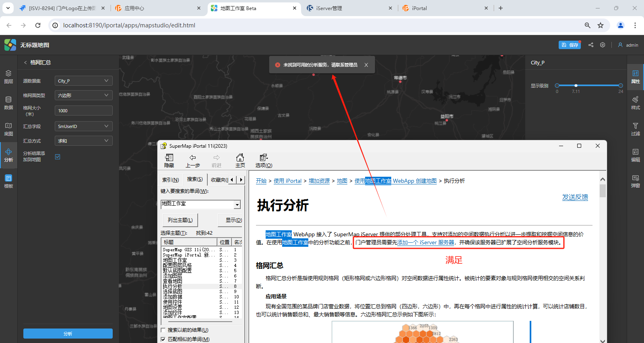This screenshot has width=644, height=343.
Task: Click 列出主题 button in help search
Action: click(x=180, y=220)
